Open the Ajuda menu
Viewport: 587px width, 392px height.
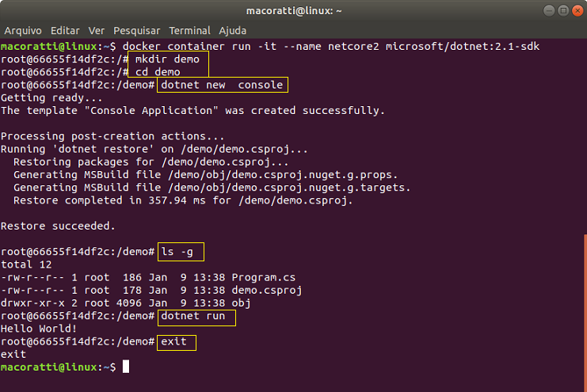232,30
